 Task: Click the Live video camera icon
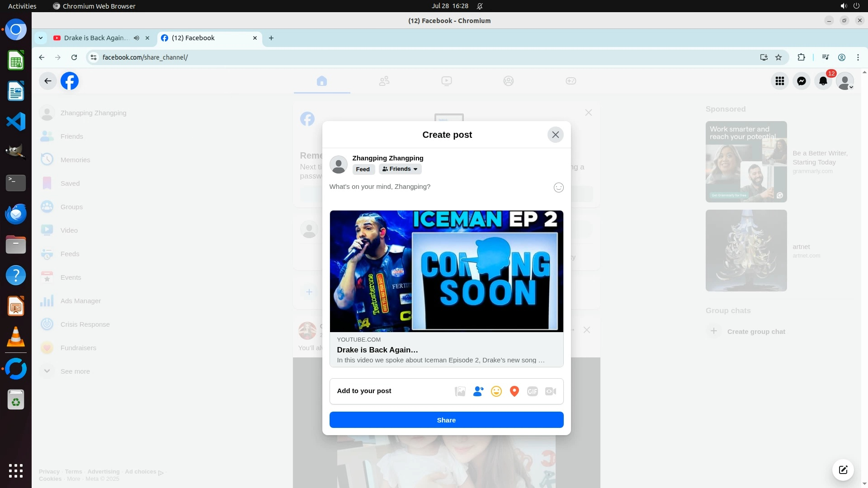click(x=550, y=391)
